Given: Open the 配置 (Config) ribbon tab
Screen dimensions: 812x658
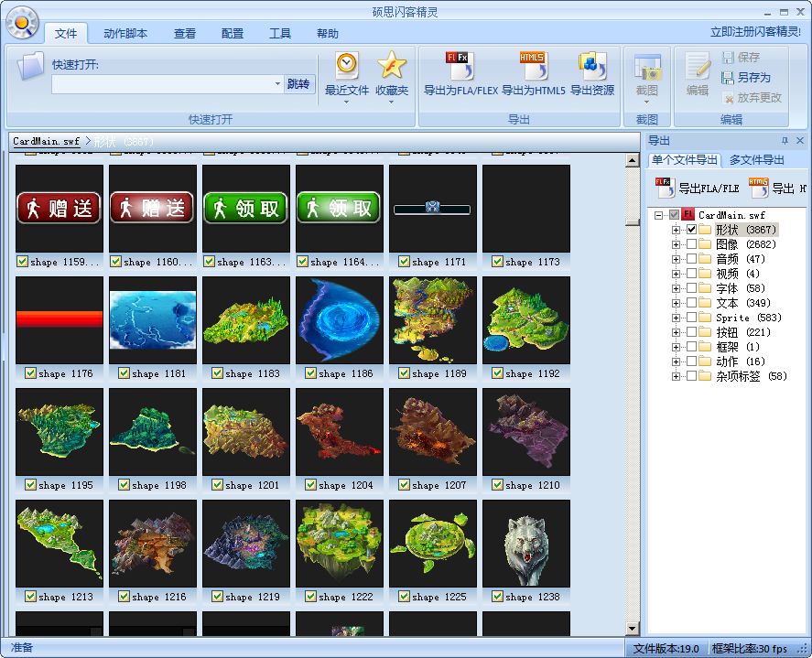Looking at the screenshot, I should click(x=233, y=33).
